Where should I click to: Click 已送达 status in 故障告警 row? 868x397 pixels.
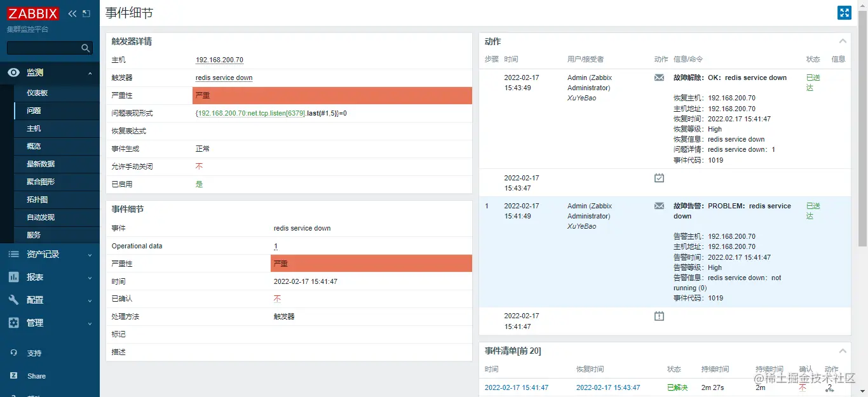[x=813, y=211]
